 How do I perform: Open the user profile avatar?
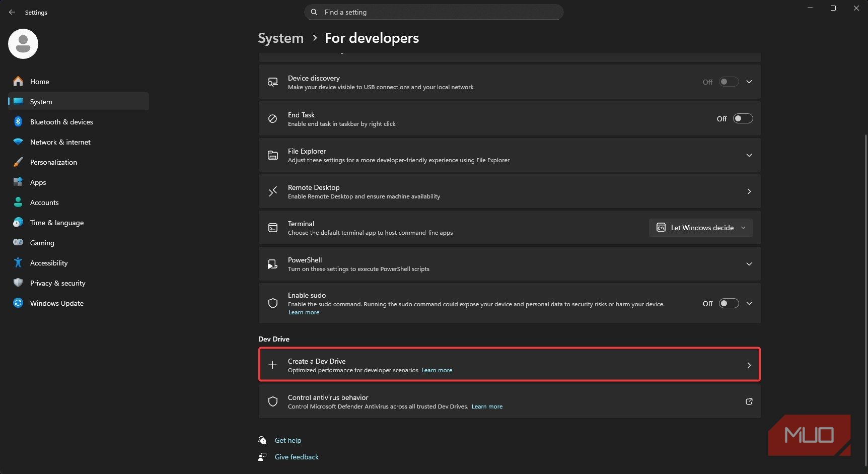tap(23, 44)
